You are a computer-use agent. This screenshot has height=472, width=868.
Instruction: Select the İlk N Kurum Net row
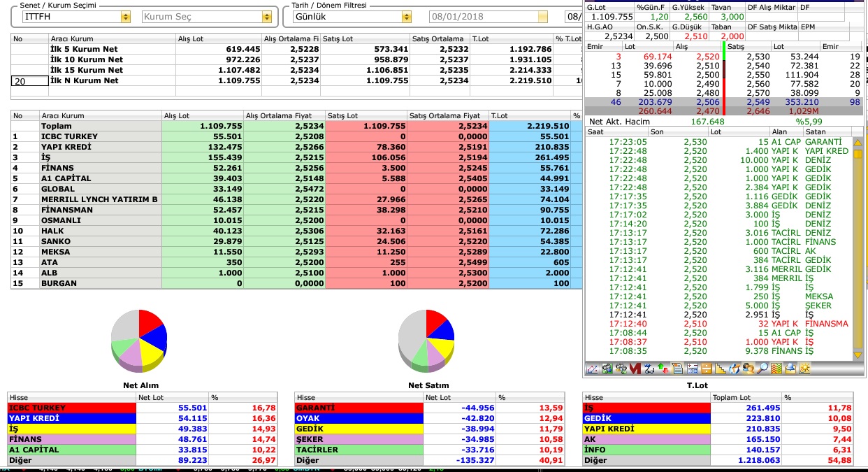click(296, 80)
